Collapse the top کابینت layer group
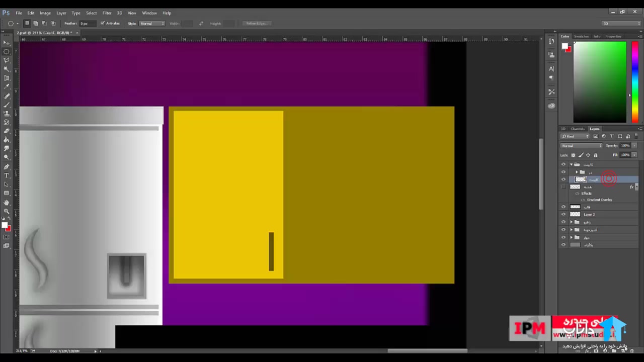644x362 pixels. [x=571, y=164]
